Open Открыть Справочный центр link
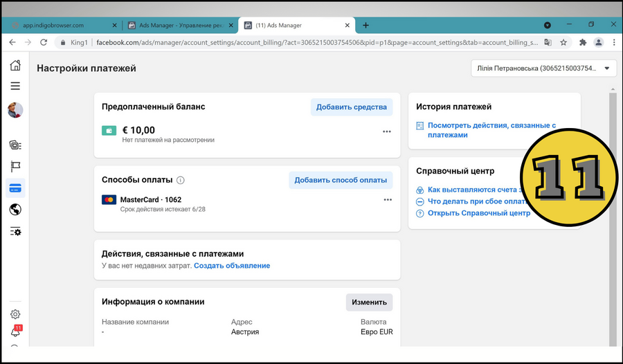 point(479,213)
